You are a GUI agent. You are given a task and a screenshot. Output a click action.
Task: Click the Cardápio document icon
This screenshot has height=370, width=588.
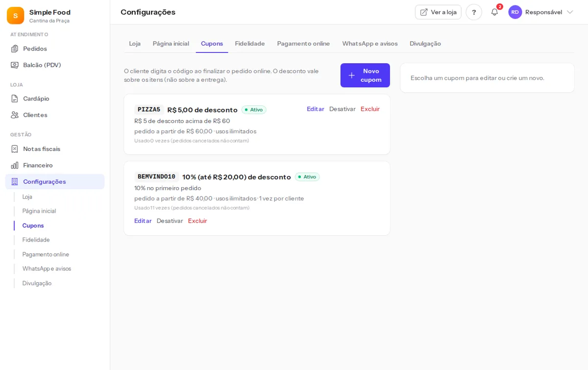point(15,99)
